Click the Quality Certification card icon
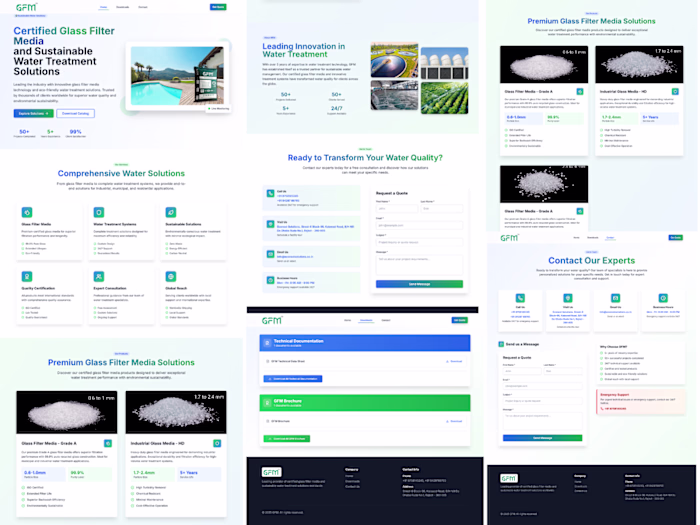 [x=27, y=277]
